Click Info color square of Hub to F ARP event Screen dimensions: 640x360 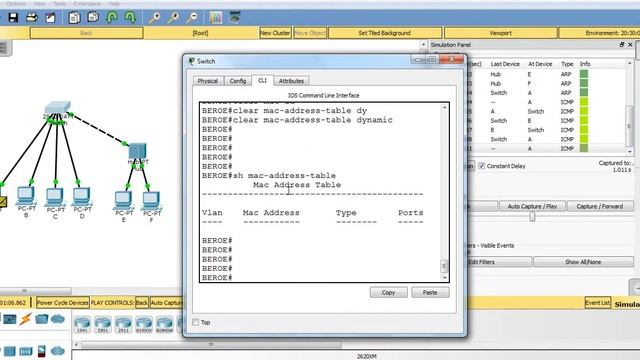(x=584, y=83)
